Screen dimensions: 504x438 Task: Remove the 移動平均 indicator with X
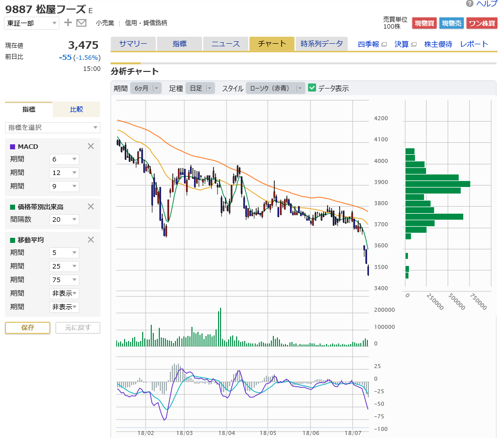click(x=91, y=239)
